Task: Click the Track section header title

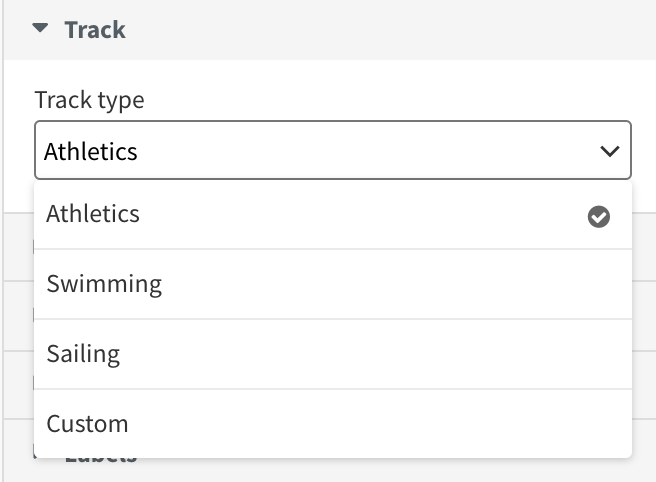Action: pyautogui.click(x=95, y=30)
